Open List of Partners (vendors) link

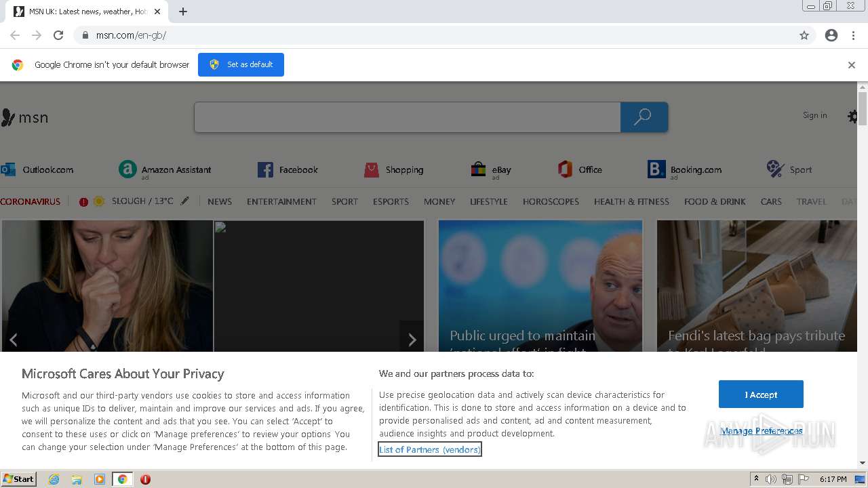coord(430,449)
